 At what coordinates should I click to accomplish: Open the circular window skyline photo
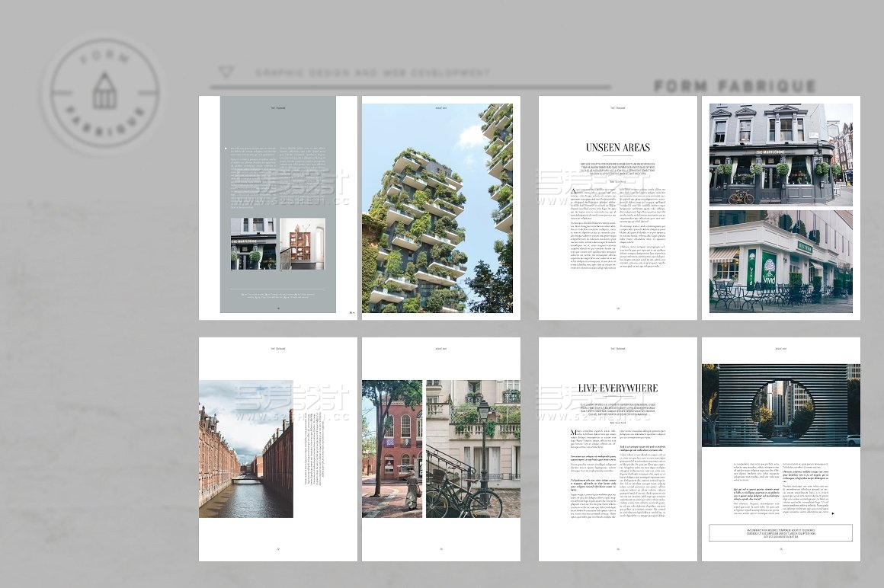pos(780,404)
